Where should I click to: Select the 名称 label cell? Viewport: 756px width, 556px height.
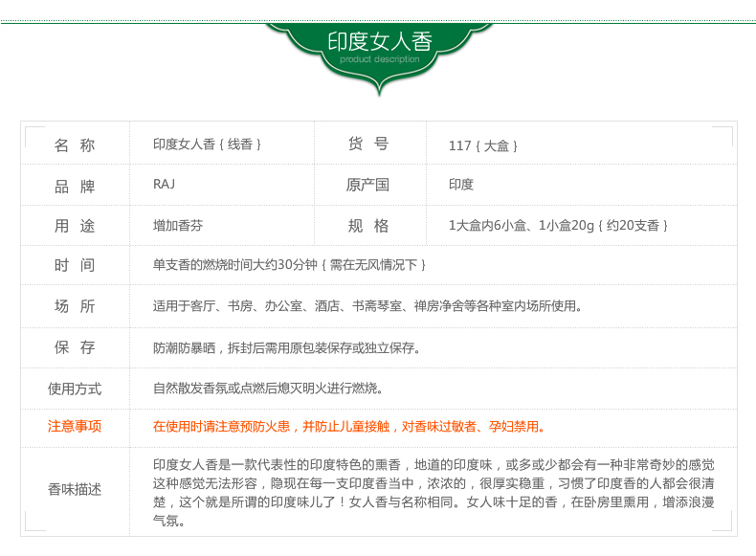pyautogui.click(x=75, y=145)
